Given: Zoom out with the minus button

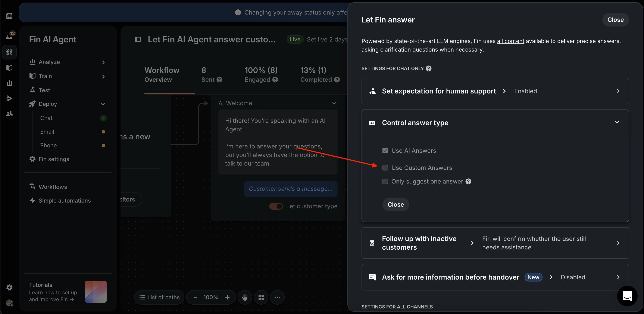Looking at the screenshot, I should [x=196, y=297].
